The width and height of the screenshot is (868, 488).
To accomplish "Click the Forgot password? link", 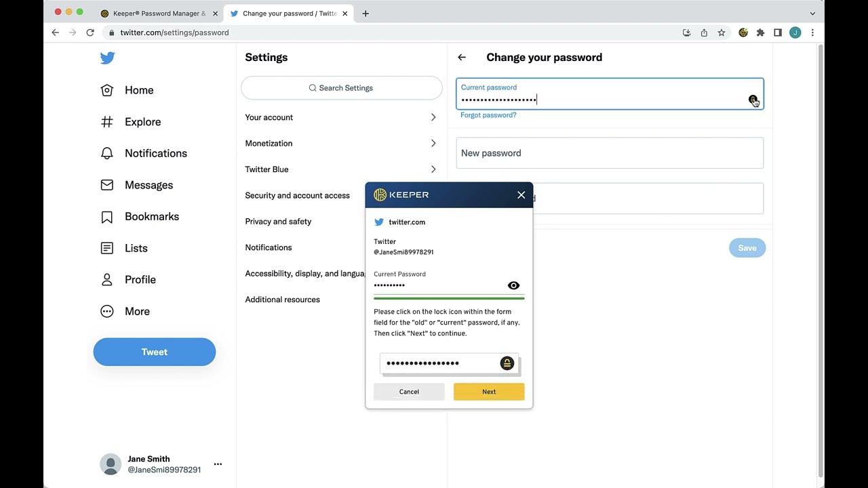I will [x=488, y=115].
